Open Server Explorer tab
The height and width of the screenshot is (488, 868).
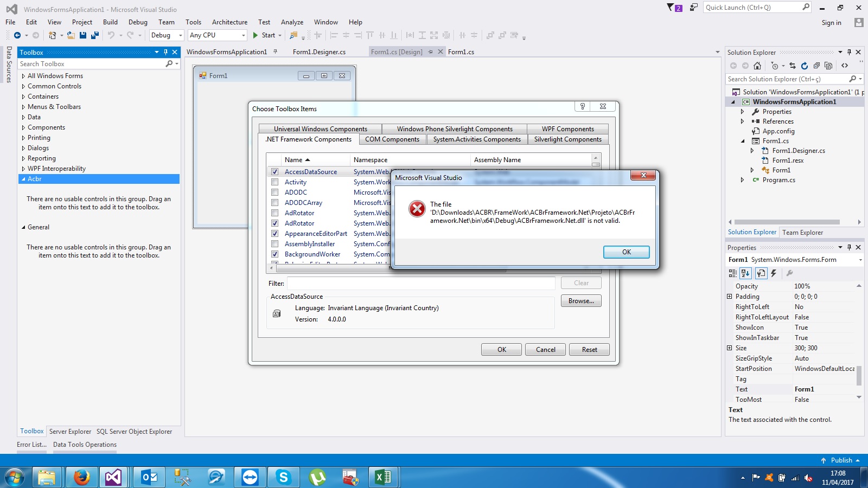pyautogui.click(x=70, y=432)
